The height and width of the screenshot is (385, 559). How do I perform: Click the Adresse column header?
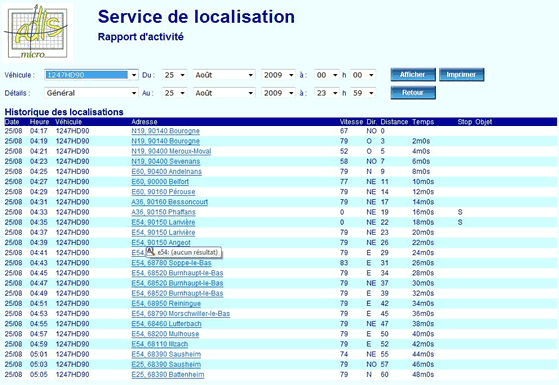coord(144,122)
